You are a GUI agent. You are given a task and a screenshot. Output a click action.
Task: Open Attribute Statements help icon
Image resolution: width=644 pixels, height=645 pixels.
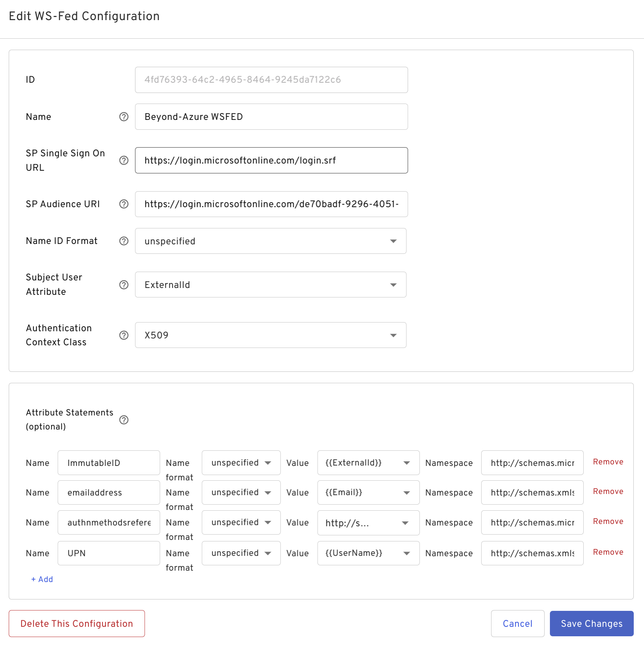[124, 420]
